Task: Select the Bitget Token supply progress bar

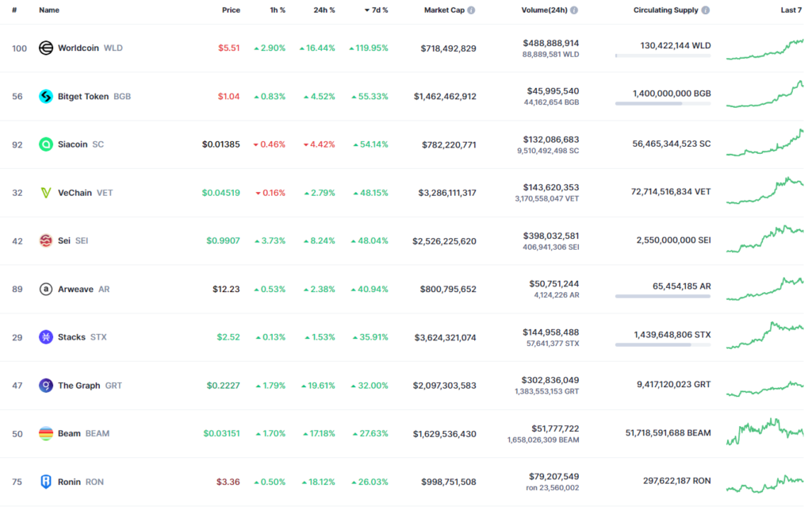Action: click(663, 104)
